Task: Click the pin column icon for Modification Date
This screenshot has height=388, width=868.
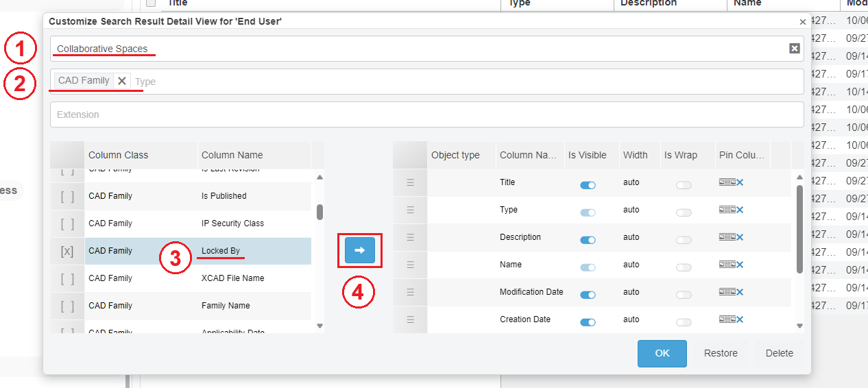Action: coord(727,292)
